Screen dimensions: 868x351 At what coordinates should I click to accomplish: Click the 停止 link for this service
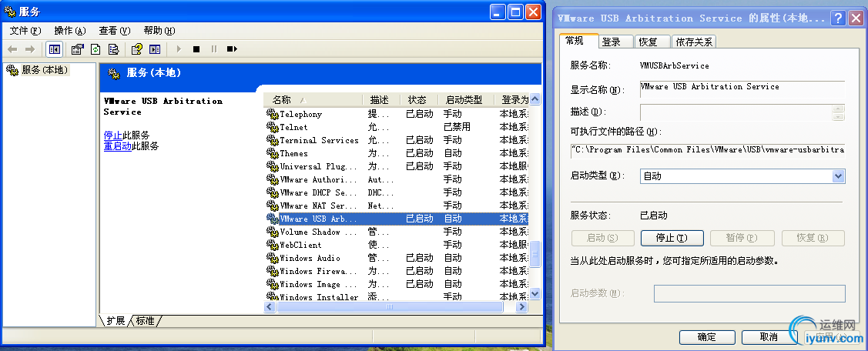[113, 135]
